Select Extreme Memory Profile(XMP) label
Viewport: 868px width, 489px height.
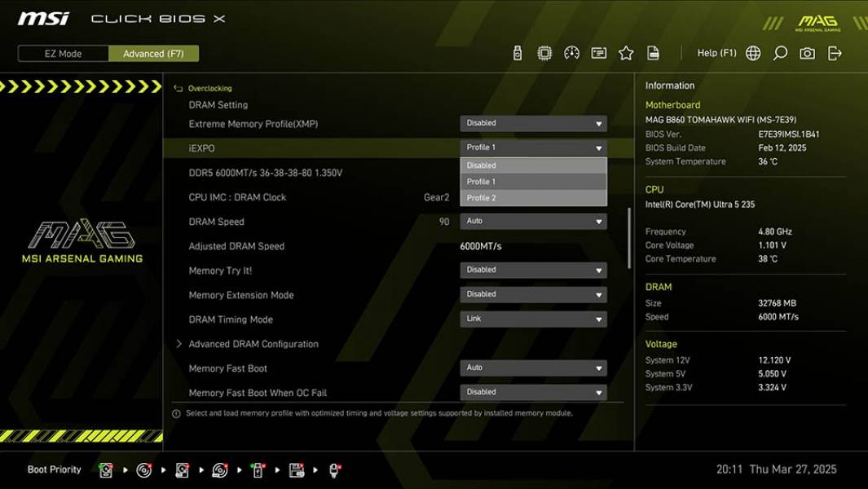coord(253,124)
